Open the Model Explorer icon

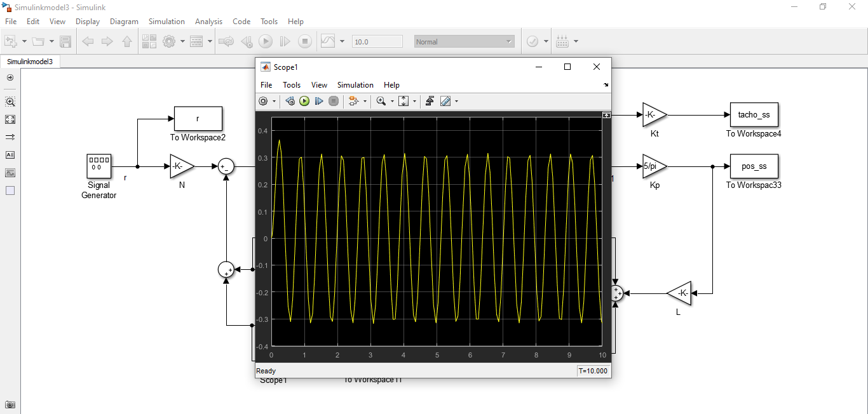pyautogui.click(x=196, y=41)
